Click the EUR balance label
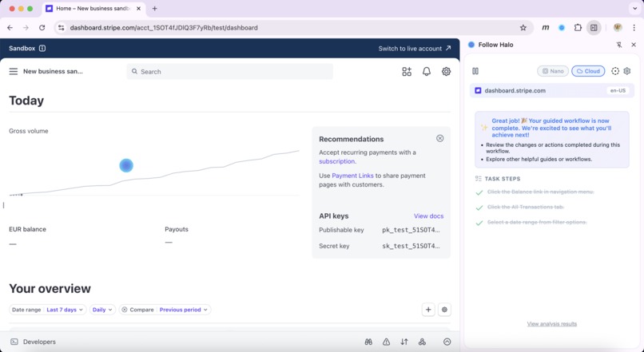 pos(27,229)
